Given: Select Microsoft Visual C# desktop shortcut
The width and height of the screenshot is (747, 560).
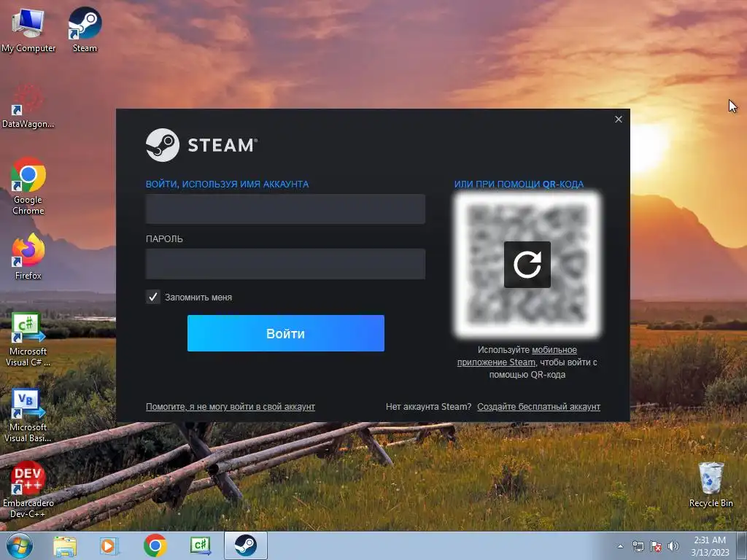Looking at the screenshot, I should point(28,339).
